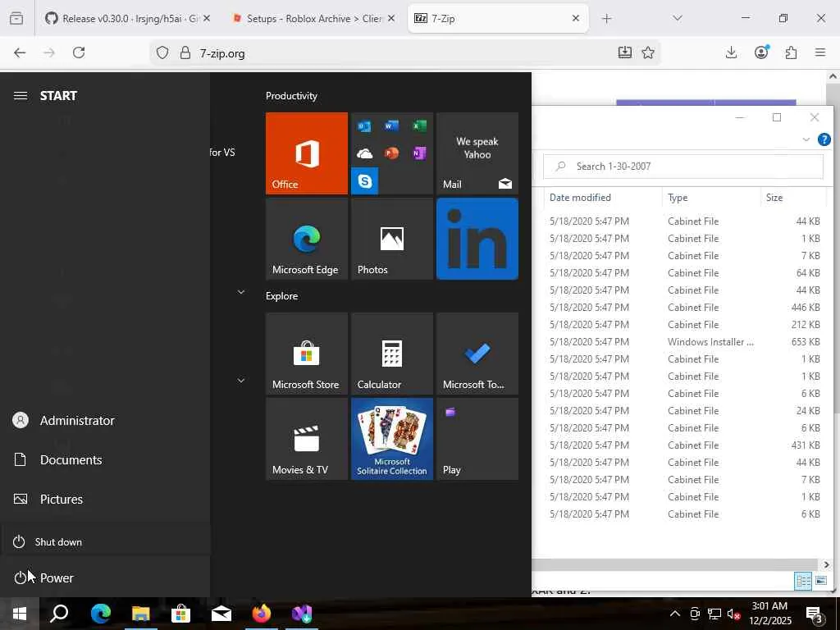The width and height of the screenshot is (840, 630).
Task: Show hidden system tray icons
Action: click(675, 614)
